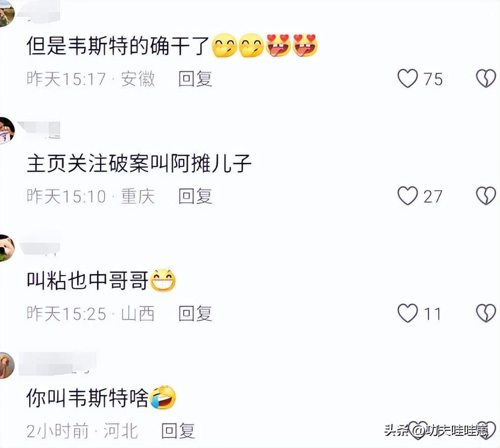Screen dimensions: 500x448
Task: Select comment text 叫粘也中哥哥
Action: 88,281
